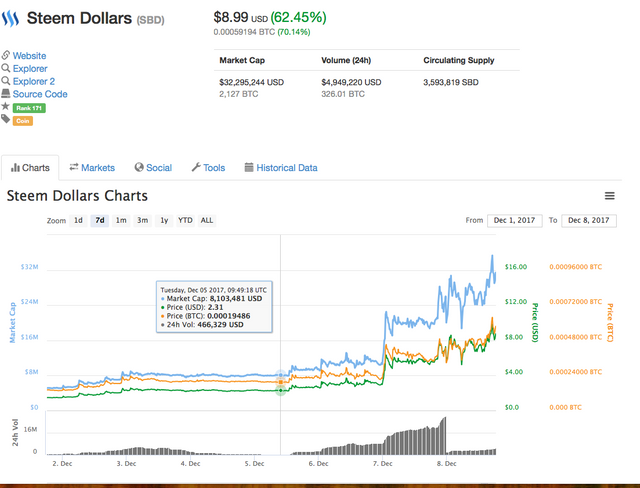Click the star icon beside Rank 171
640x488 pixels.
pyautogui.click(x=5, y=106)
